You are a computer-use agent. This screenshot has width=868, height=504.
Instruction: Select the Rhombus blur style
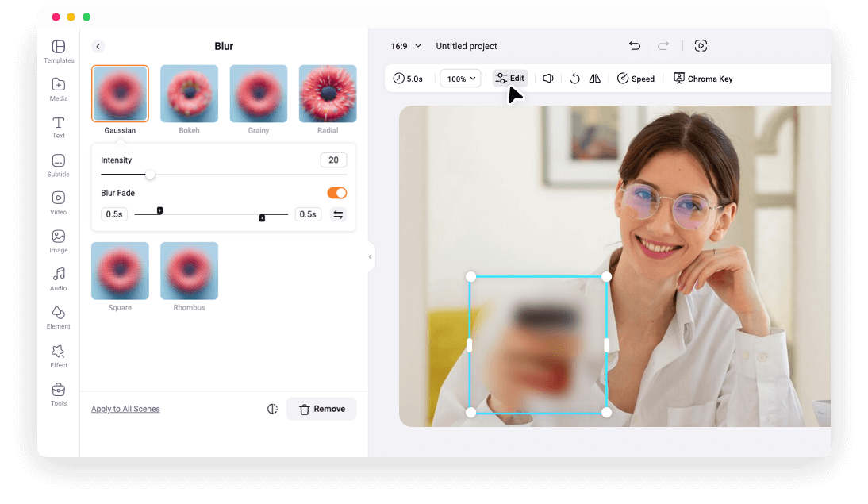point(190,271)
